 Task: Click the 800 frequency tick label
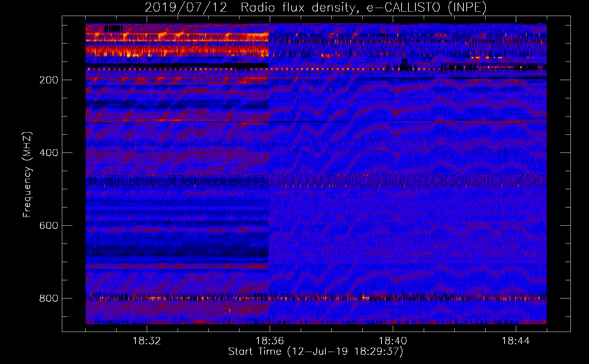[x=49, y=298]
